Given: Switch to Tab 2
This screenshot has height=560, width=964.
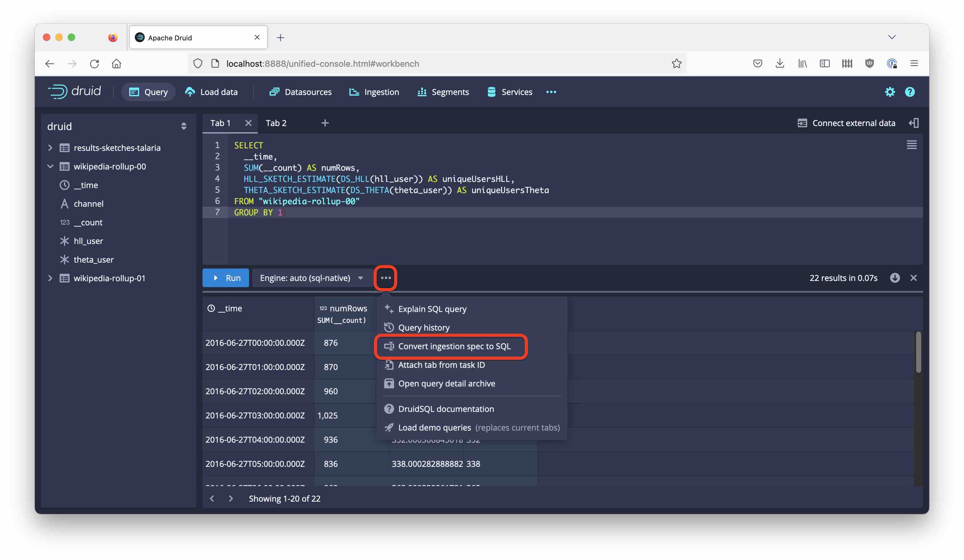Looking at the screenshot, I should point(276,123).
